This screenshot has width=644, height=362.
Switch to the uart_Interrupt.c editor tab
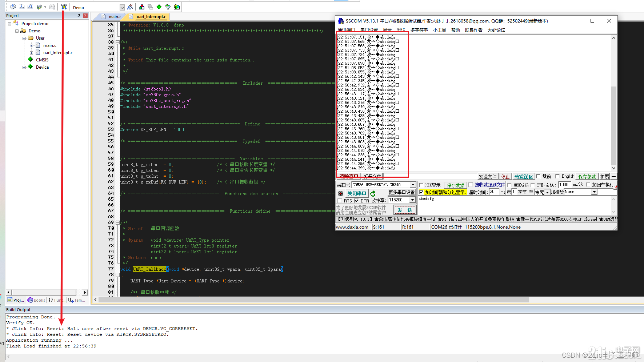pyautogui.click(x=148, y=16)
